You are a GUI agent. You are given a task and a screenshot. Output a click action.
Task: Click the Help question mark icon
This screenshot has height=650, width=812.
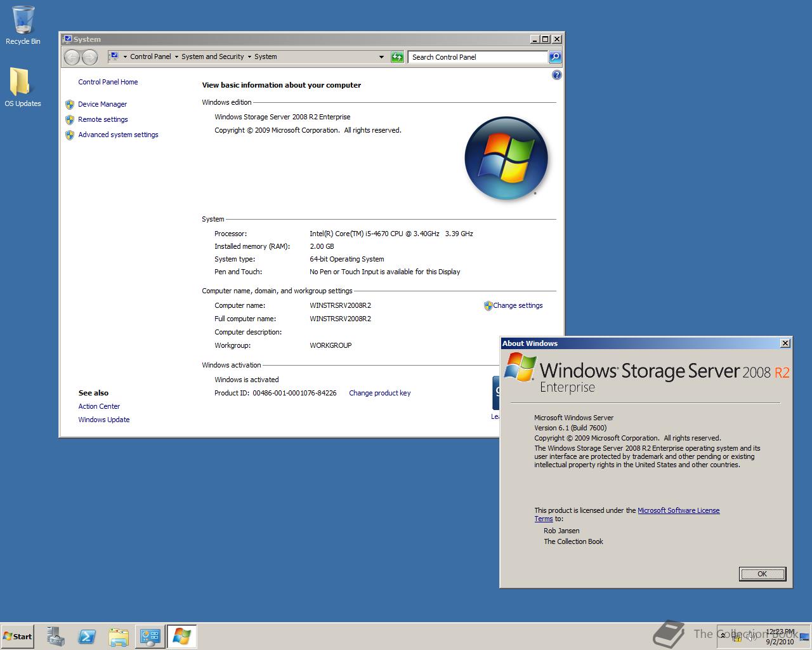(x=557, y=74)
